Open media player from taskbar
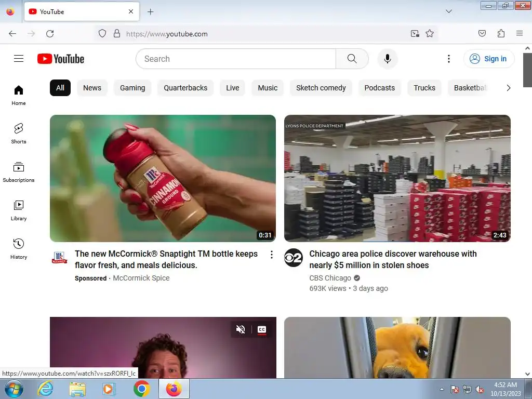This screenshot has height=399, width=532. click(x=109, y=389)
